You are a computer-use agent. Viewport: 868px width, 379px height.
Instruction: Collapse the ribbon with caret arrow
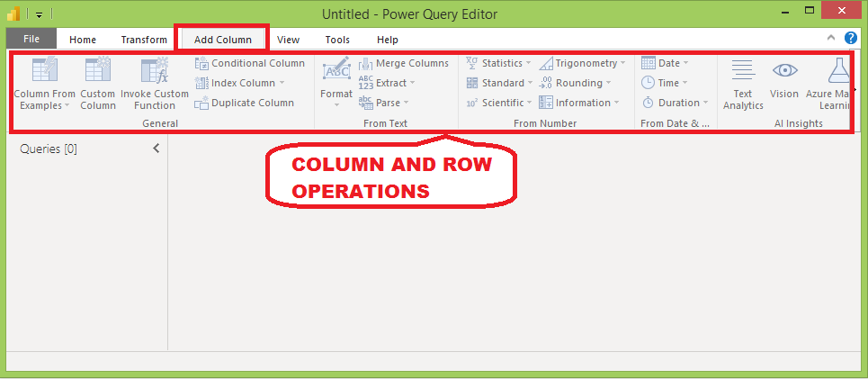pyautogui.click(x=831, y=38)
